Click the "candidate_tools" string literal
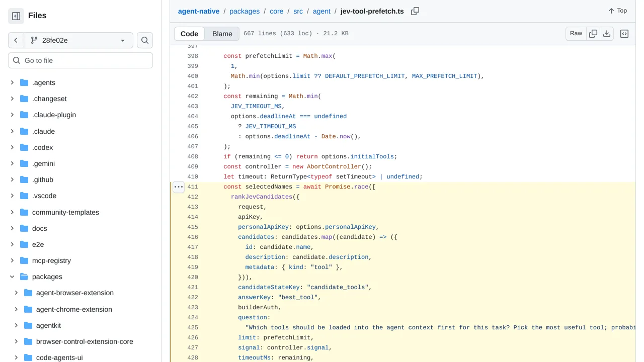This screenshot has width=644, height=362. (x=338, y=288)
